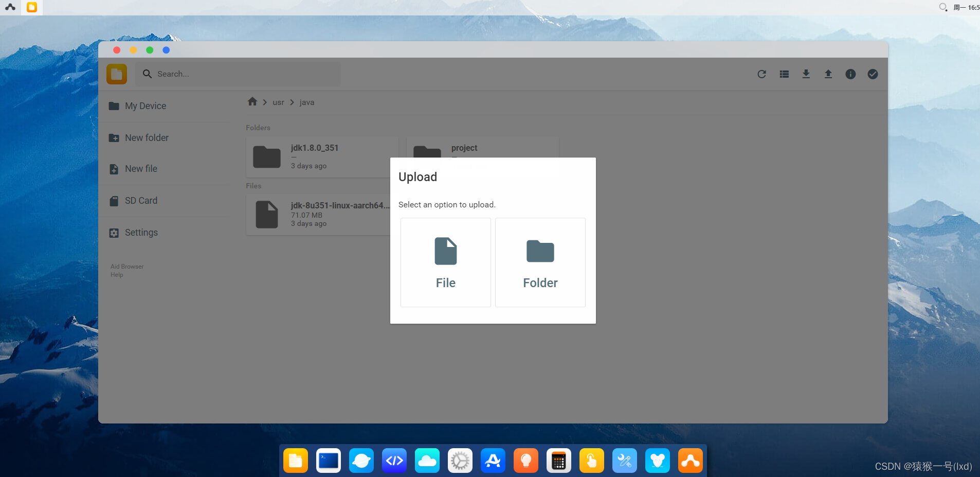Open the Help link
Screen dimensions: 980x477
point(117,275)
